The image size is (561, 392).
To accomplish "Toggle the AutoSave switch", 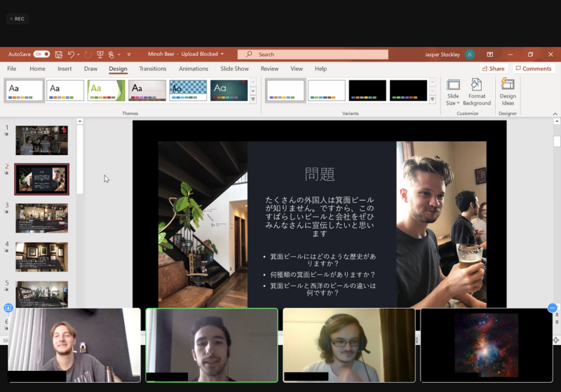I will [41, 55].
